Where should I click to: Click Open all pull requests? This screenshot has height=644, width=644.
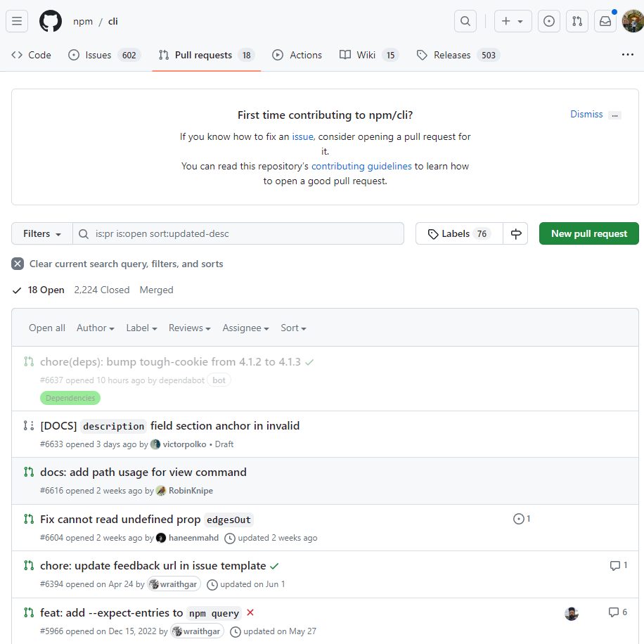tap(47, 328)
